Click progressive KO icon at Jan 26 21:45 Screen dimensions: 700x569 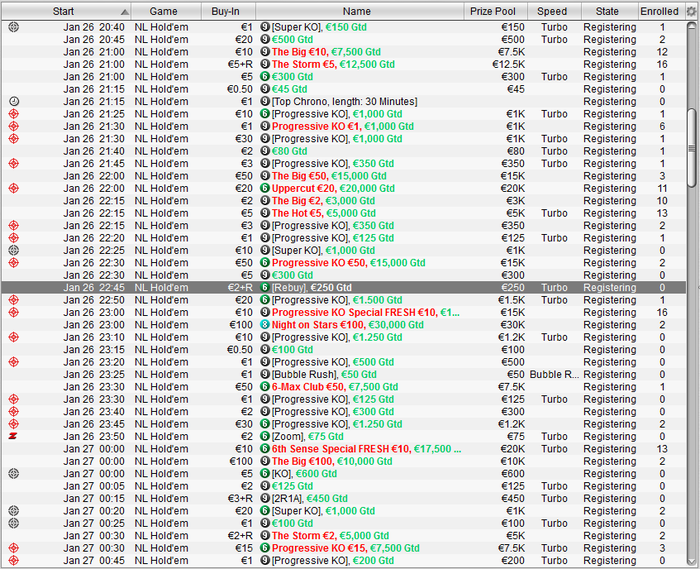[x=14, y=163]
